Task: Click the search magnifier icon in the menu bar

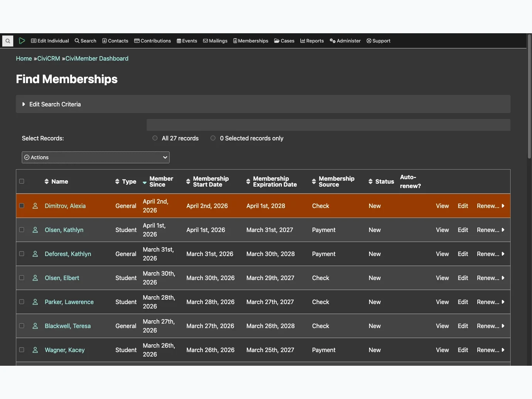Action: 8,41
